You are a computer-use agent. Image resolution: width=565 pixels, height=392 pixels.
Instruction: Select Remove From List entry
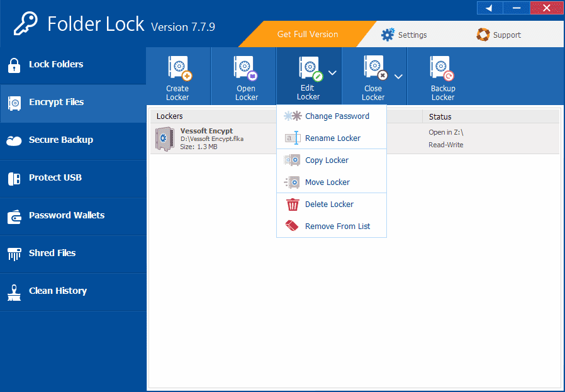tap(332, 226)
